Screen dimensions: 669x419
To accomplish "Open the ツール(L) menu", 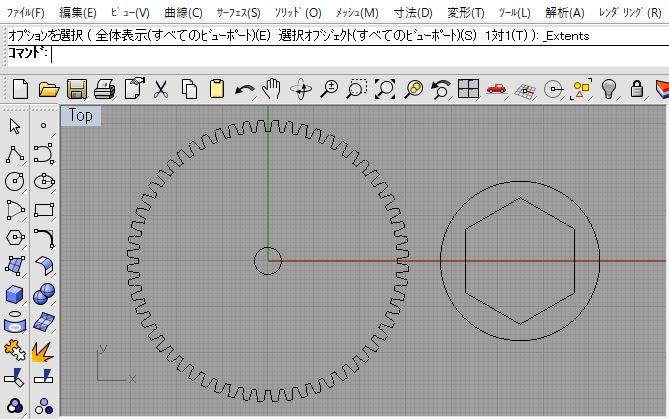I will [x=515, y=12].
